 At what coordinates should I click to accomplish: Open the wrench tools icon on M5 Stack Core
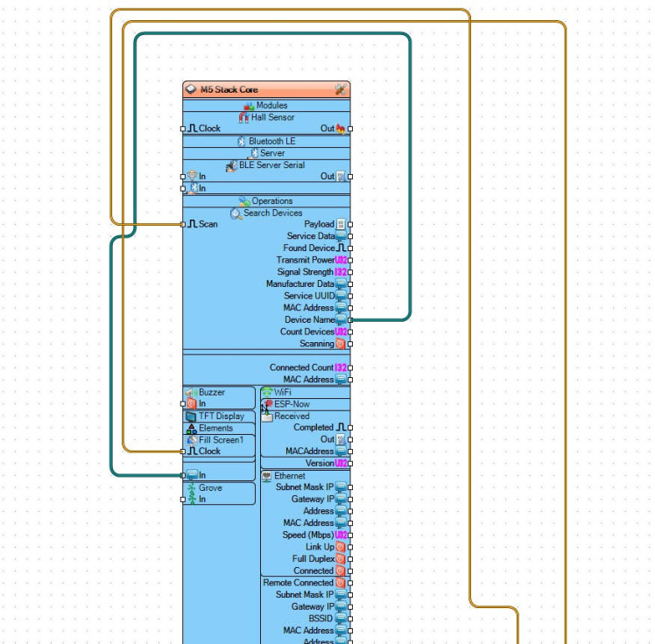point(341,89)
